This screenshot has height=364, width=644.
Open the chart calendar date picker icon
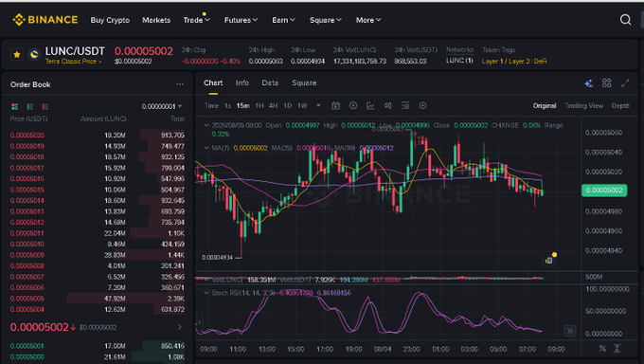[x=335, y=106]
